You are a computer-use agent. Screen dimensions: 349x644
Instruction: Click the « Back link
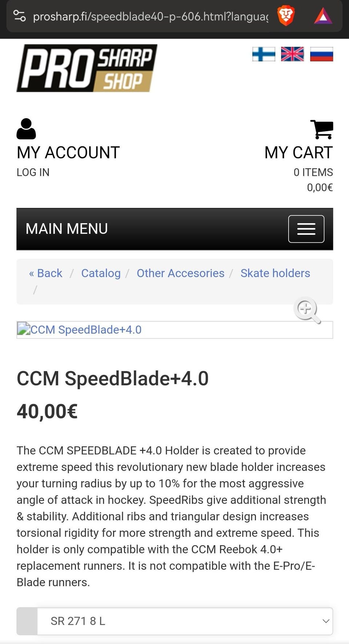tap(46, 273)
